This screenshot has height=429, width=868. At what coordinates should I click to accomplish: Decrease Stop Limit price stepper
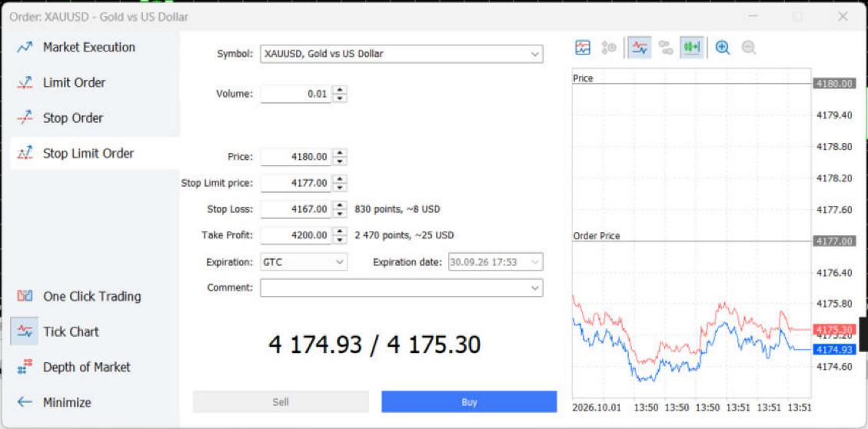[x=340, y=187]
